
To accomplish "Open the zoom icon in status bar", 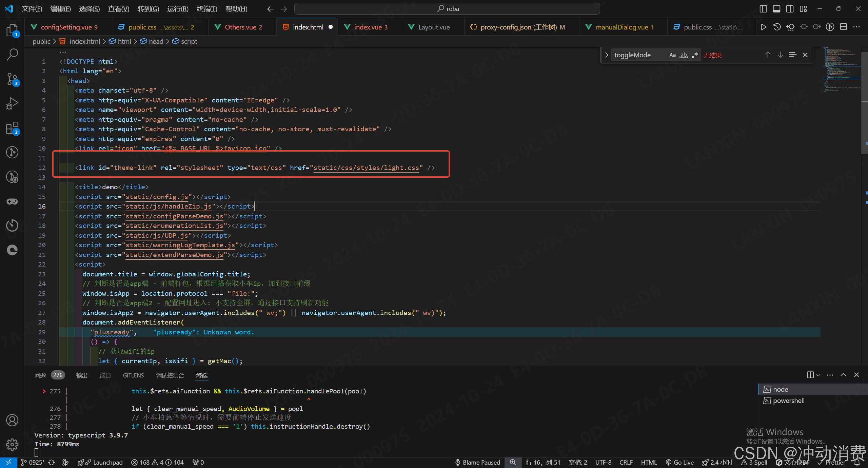I will pos(513,462).
